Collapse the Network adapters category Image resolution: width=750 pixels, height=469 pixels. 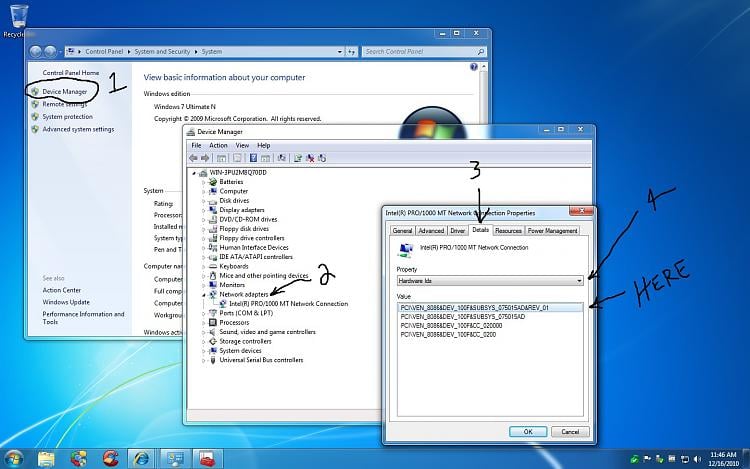(203, 295)
